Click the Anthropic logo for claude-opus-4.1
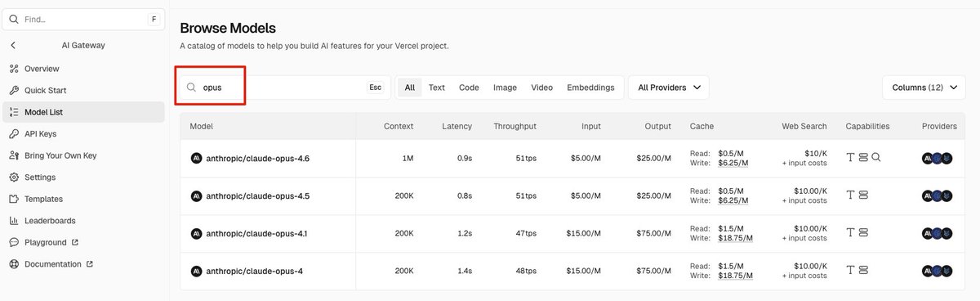Screen dimensions: 980x301 pyautogui.click(x=196, y=233)
